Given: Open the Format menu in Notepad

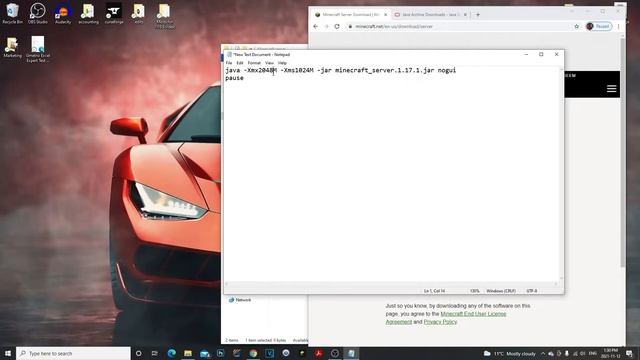Looking at the screenshot, I should [x=254, y=63].
